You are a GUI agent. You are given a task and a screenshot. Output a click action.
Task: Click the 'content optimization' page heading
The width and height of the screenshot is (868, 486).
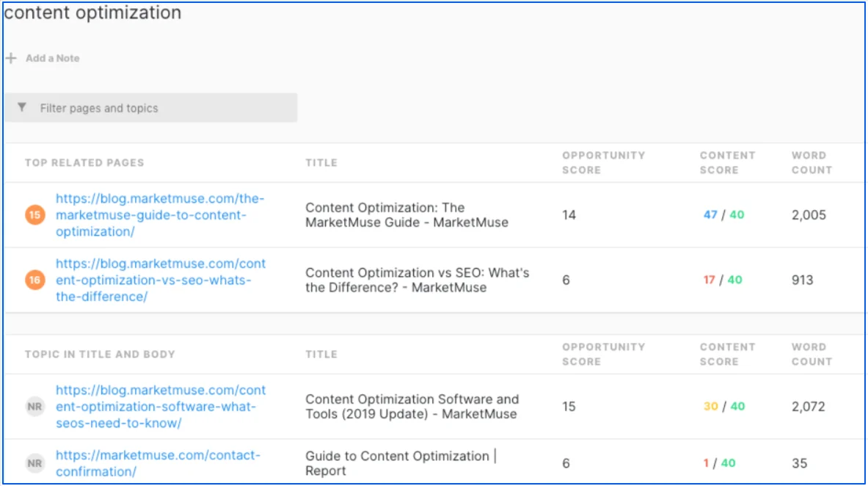point(93,12)
